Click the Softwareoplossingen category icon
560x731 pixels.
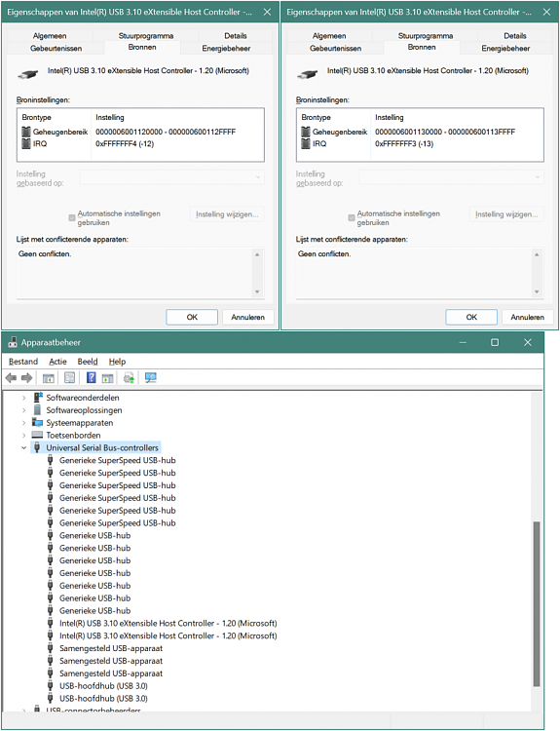tap(38, 409)
